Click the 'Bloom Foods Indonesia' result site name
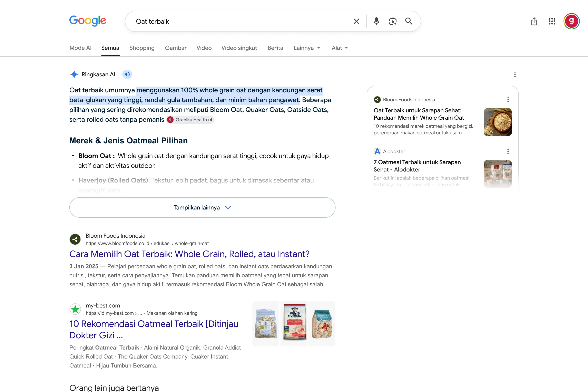588x392 pixels. pyautogui.click(x=116, y=236)
